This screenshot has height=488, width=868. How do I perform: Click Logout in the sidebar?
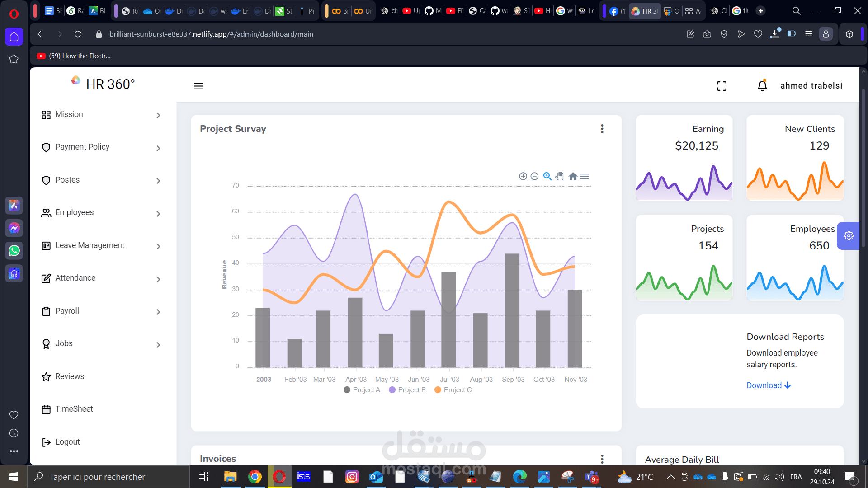tap(67, 442)
